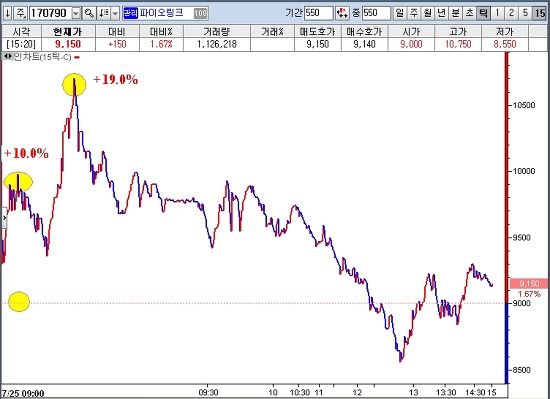Click the magnifier stock search icon

89,13
